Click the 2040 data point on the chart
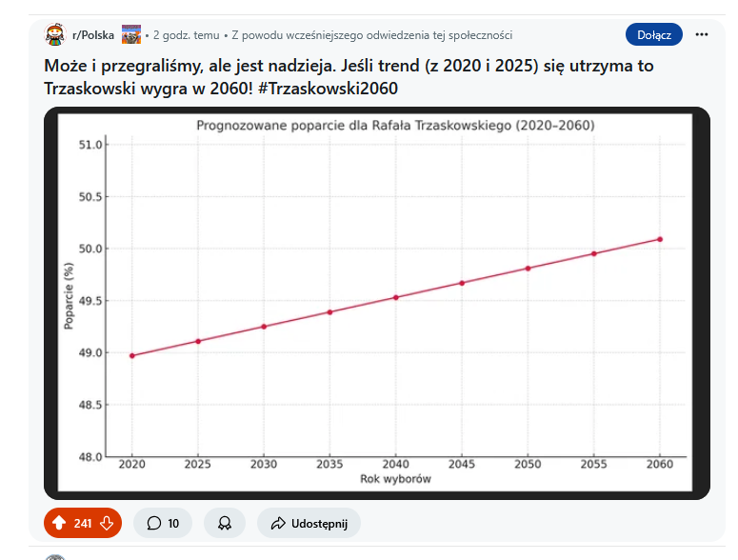Viewport: 738px width, 560px height. click(x=395, y=297)
